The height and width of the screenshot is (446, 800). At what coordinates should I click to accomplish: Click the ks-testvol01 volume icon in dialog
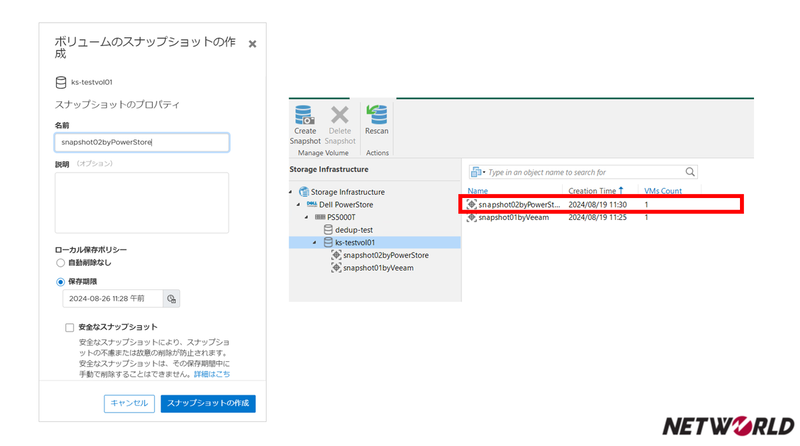[x=61, y=82]
